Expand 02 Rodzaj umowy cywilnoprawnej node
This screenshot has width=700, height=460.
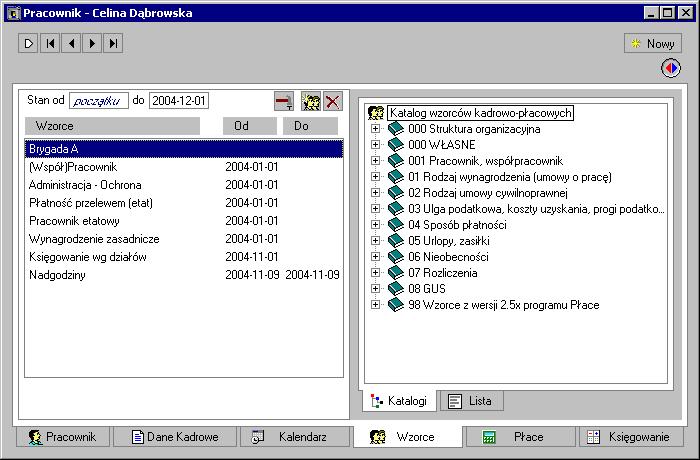[x=375, y=193]
